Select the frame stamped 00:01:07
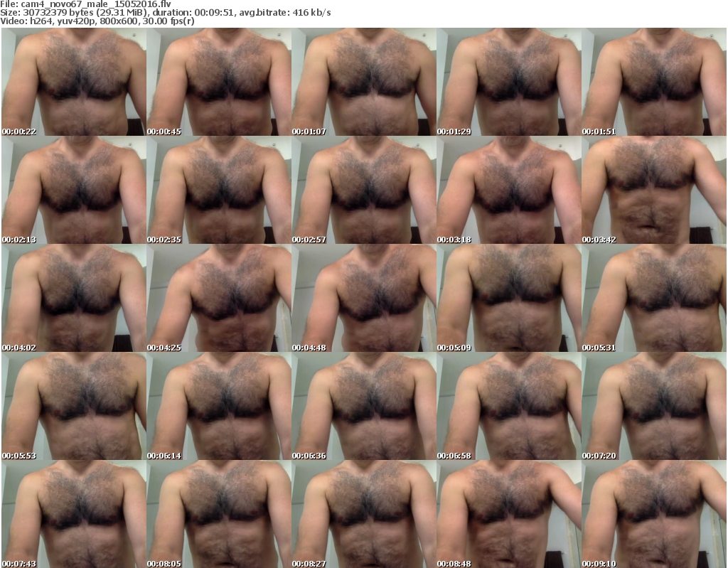Image resolution: width=728 pixels, height=568 pixels. coord(363,82)
